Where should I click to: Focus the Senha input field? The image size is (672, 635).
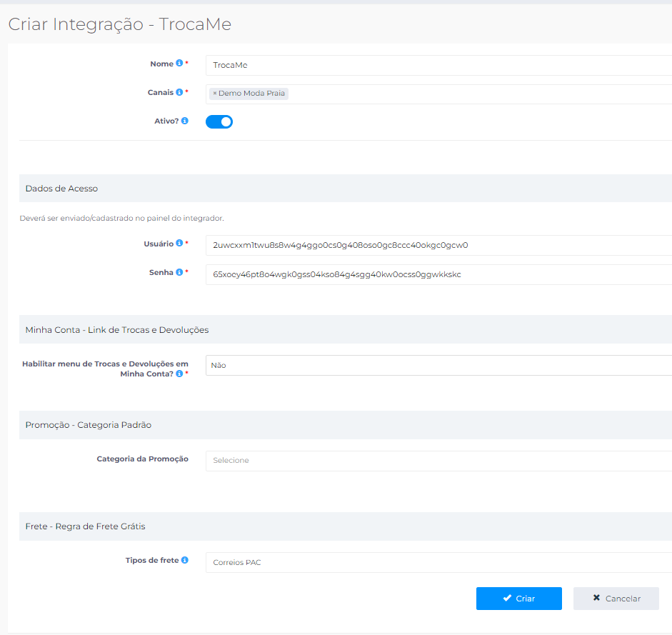point(439,274)
